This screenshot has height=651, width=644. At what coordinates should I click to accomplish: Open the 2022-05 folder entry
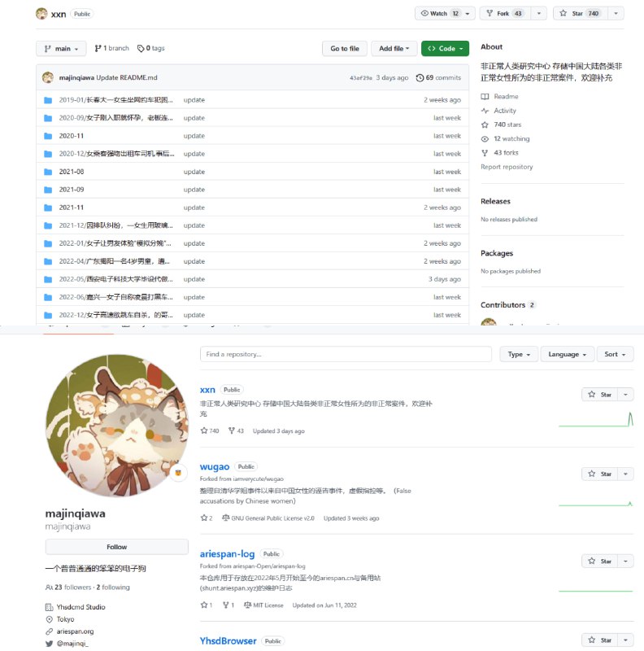115,279
